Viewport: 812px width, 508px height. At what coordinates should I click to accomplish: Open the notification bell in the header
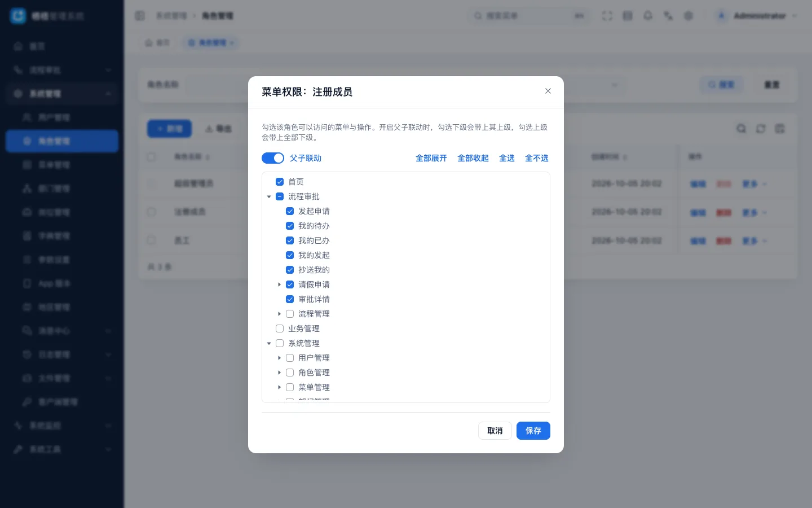pyautogui.click(x=648, y=16)
